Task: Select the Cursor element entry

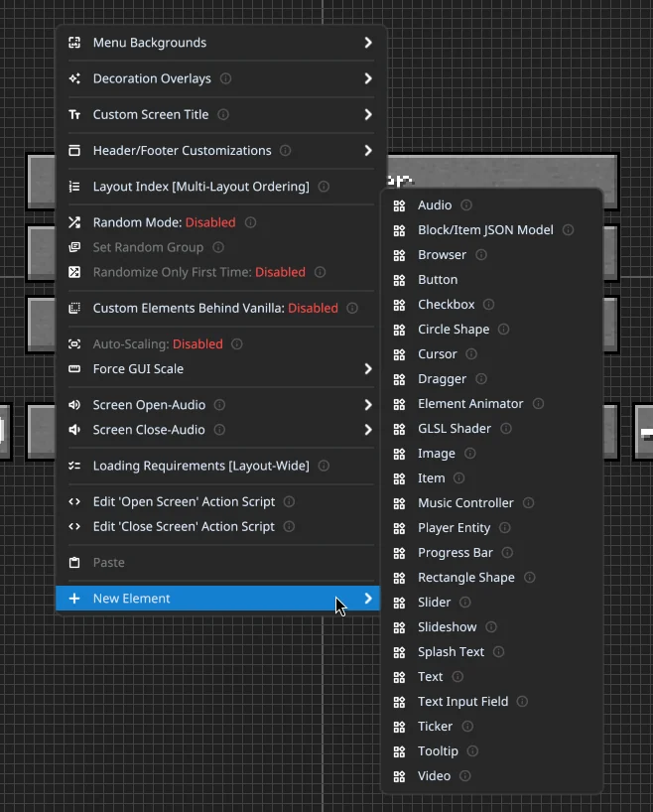Action: tap(492, 354)
